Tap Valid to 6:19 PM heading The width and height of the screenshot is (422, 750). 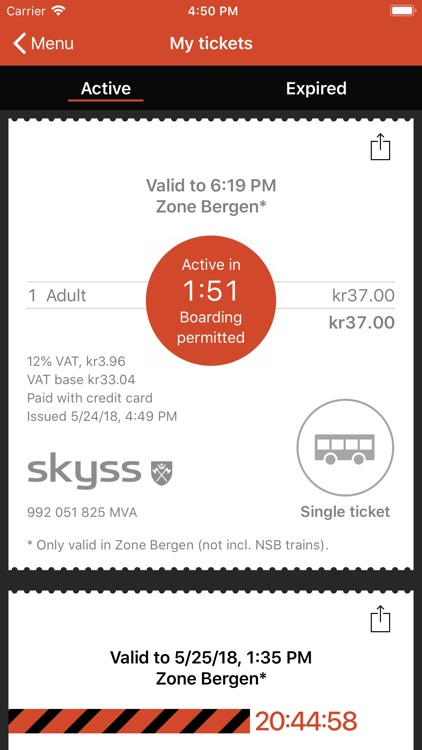click(x=211, y=185)
